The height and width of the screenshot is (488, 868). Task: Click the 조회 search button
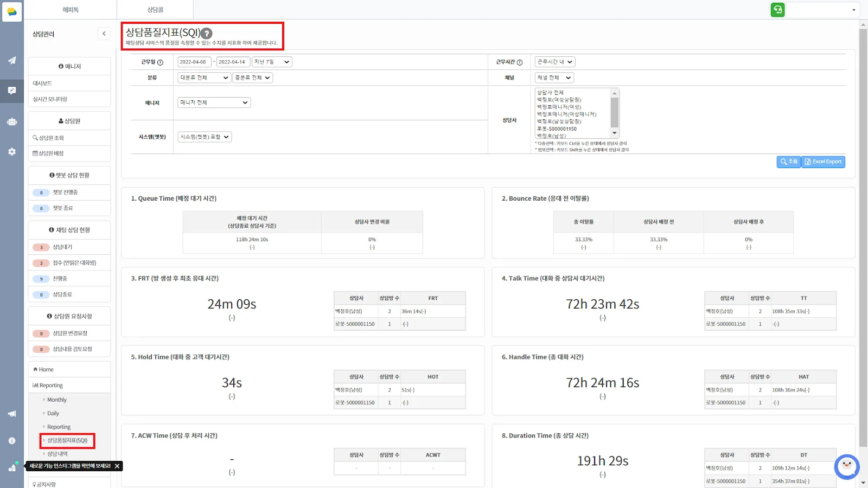tap(789, 162)
